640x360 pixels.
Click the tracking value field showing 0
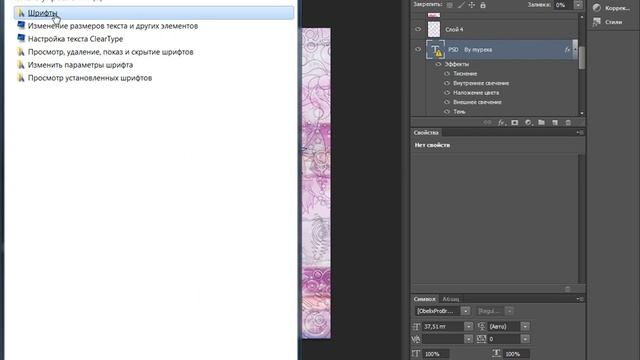click(504, 339)
